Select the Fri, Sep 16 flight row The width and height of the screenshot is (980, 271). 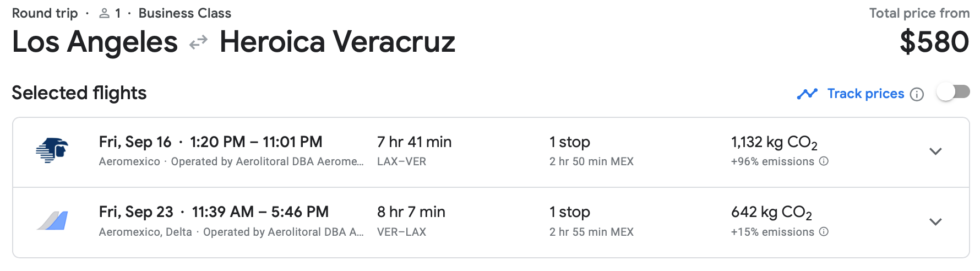pos(210,142)
